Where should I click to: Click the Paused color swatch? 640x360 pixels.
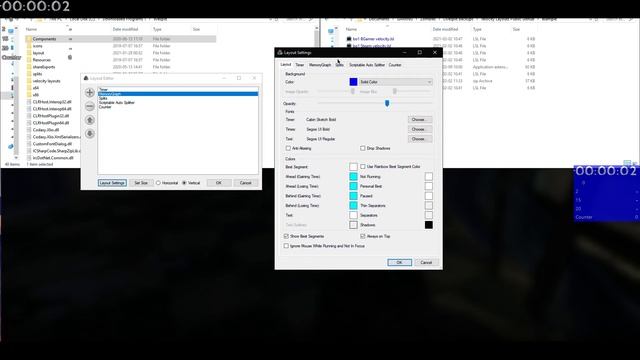pyautogui.click(x=429, y=196)
